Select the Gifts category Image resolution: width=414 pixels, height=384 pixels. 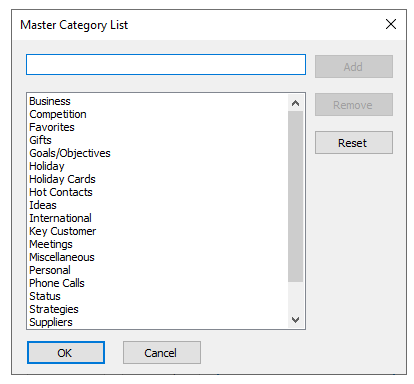pyautogui.click(x=40, y=140)
